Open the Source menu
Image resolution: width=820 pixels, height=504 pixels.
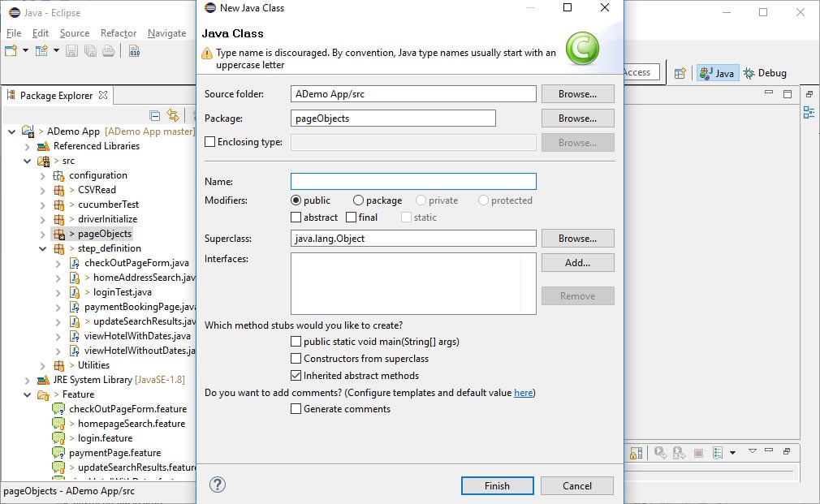[x=75, y=33]
